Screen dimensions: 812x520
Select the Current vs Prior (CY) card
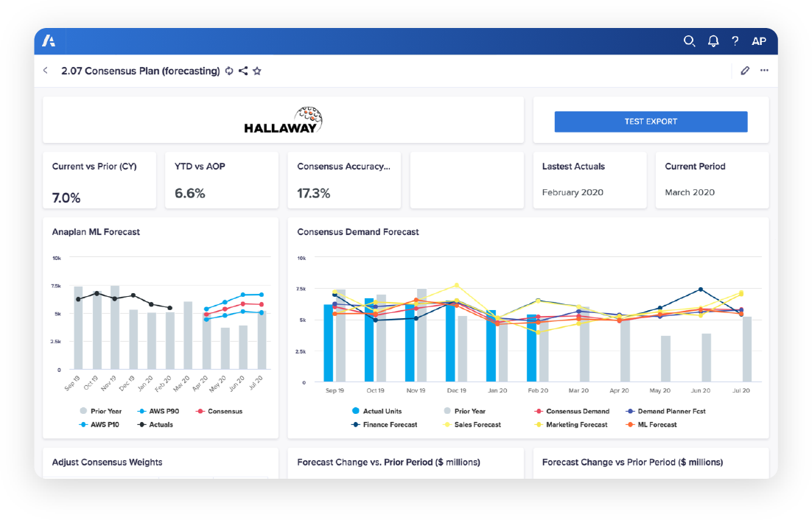[99, 180]
